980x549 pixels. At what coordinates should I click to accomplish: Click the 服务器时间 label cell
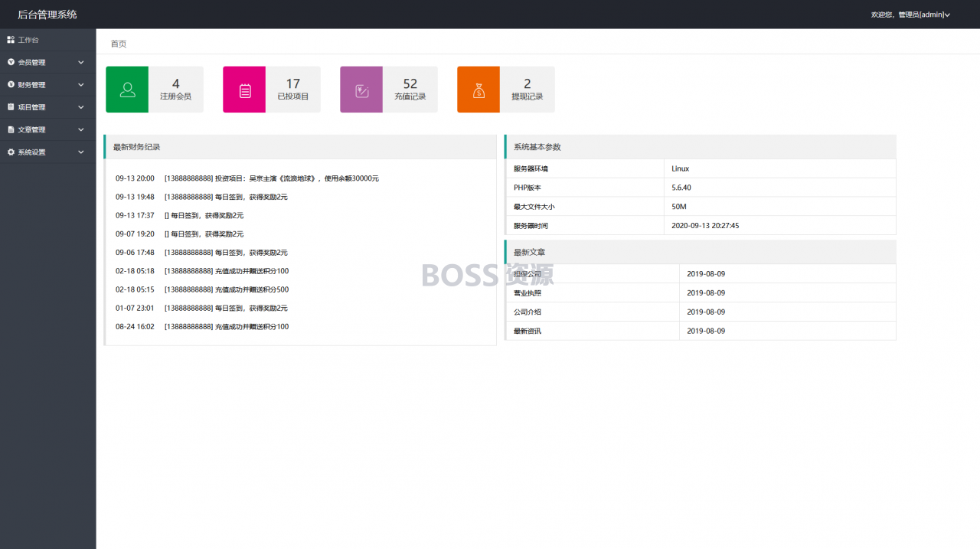coord(585,226)
